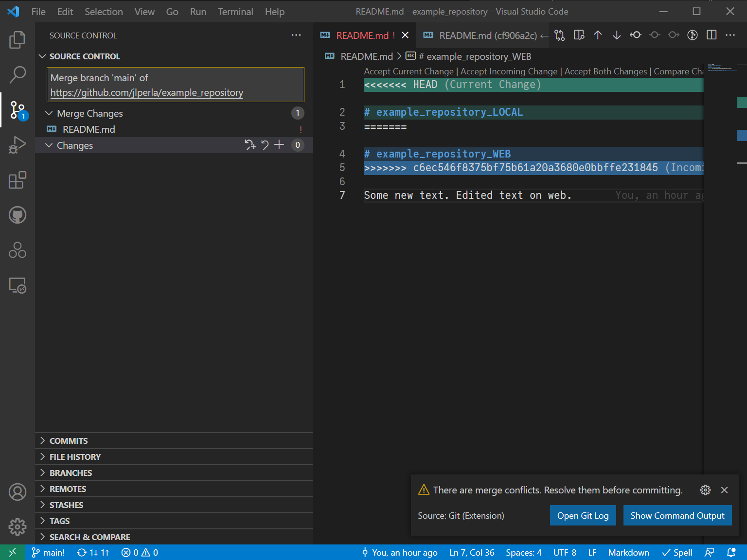Switch to README.md (cf906a2c) tab
Image resolution: width=747 pixels, height=560 pixels.
(x=487, y=35)
